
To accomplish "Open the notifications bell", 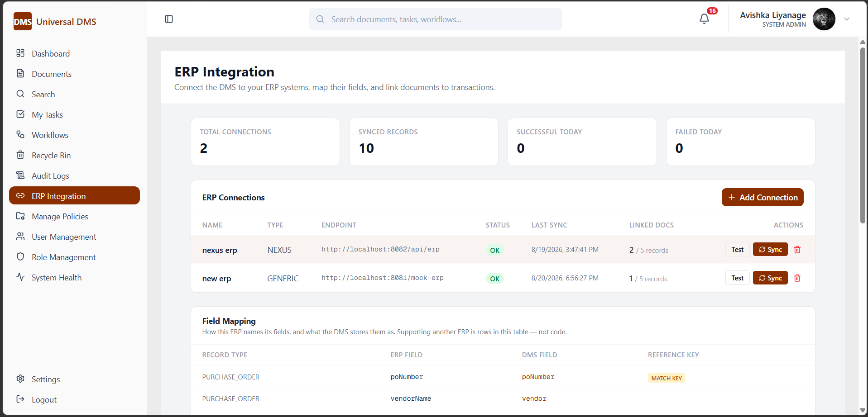I will pyautogui.click(x=704, y=19).
